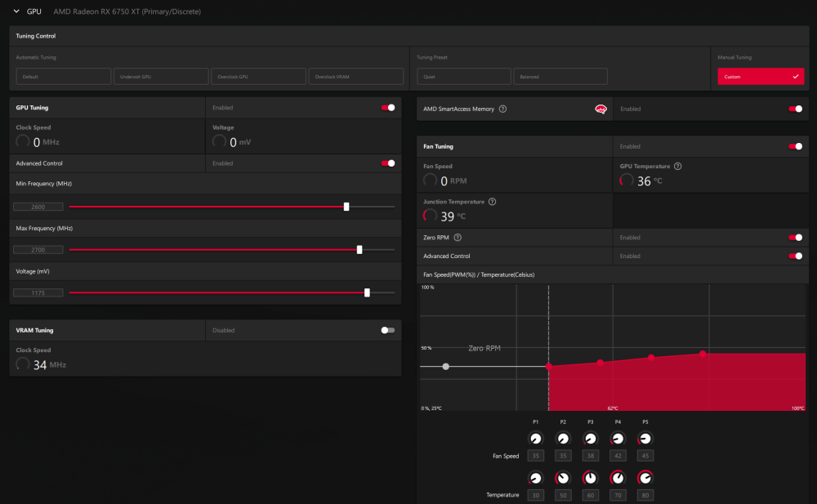Screen dimensions: 817x504
Task: Click the SmartAccess Memory brain icon
Action: pos(600,109)
